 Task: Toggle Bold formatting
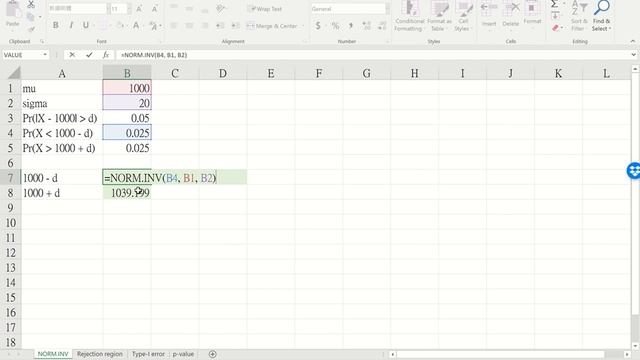point(56,25)
